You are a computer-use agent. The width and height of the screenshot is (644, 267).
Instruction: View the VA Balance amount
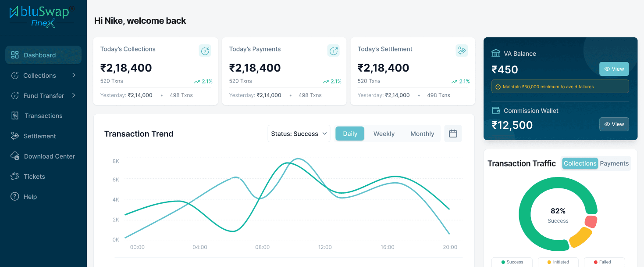tap(614, 69)
